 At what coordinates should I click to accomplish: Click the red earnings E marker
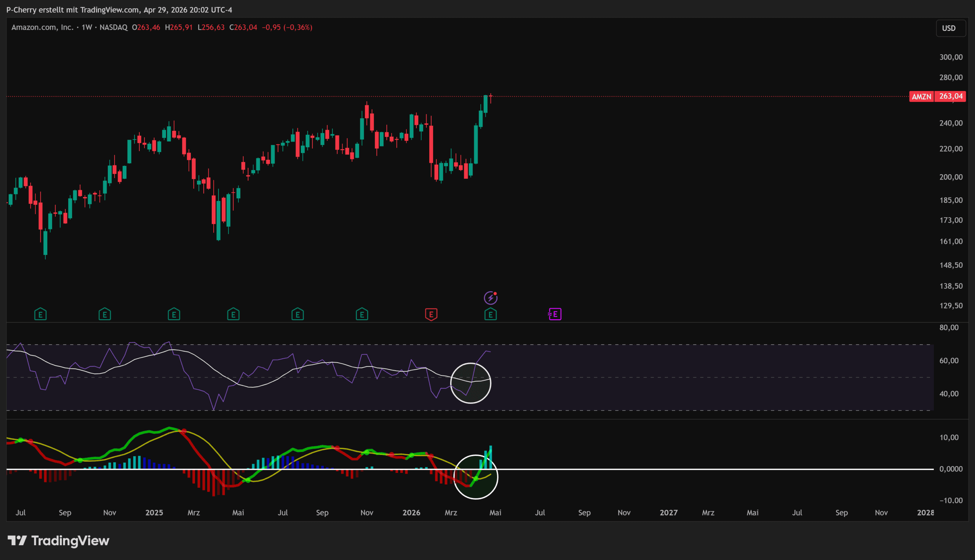click(431, 314)
